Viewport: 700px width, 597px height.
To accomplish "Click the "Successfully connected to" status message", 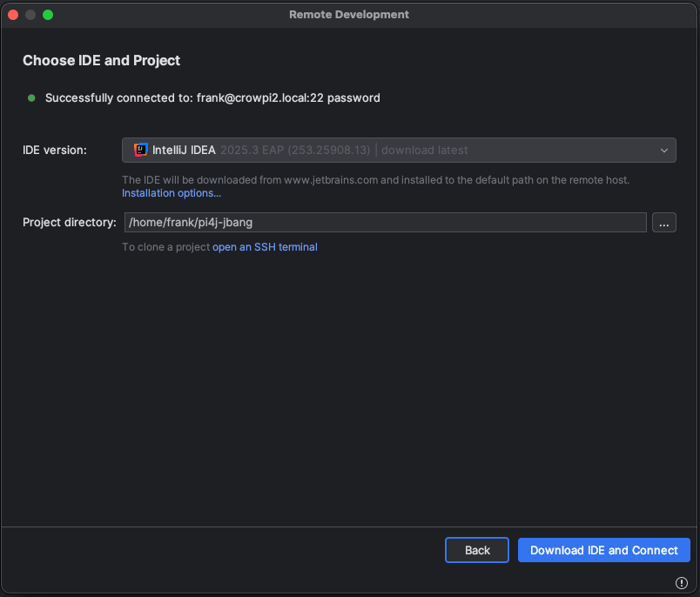I will (x=212, y=97).
